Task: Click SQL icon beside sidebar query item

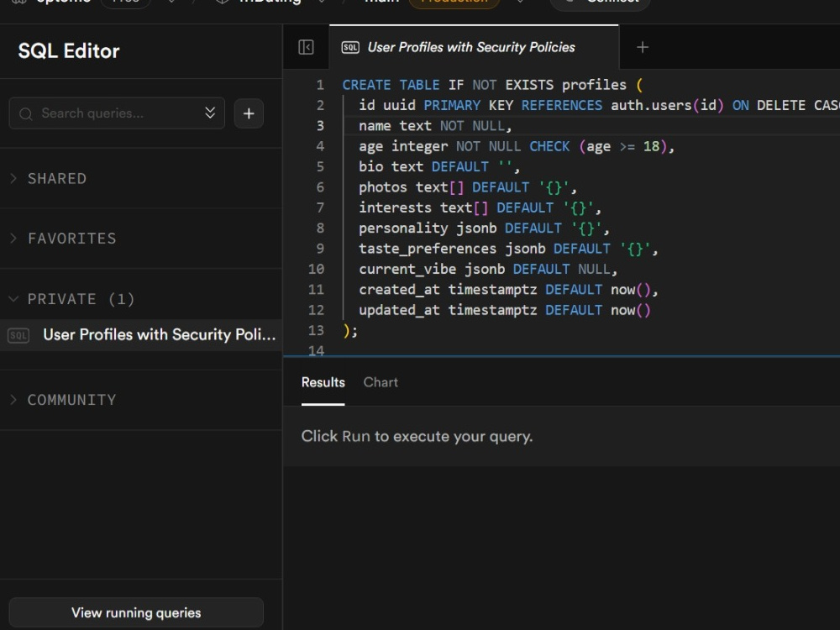Action: pos(18,336)
